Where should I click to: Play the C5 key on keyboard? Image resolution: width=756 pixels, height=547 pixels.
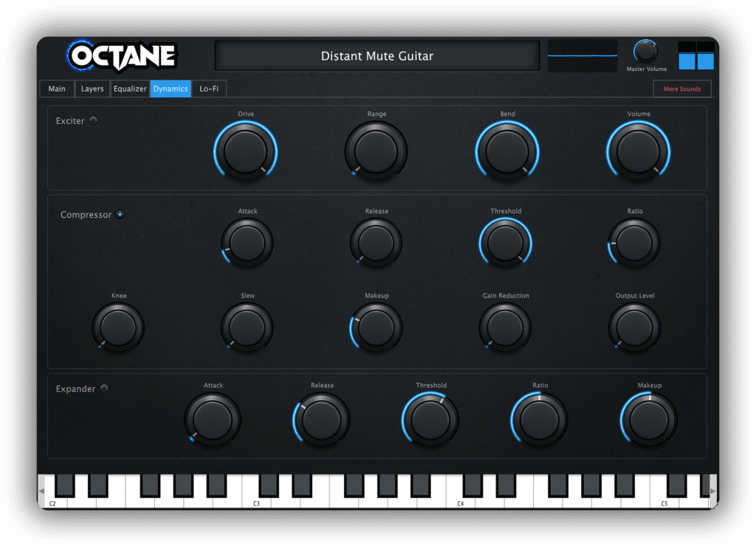[x=664, y=501]
